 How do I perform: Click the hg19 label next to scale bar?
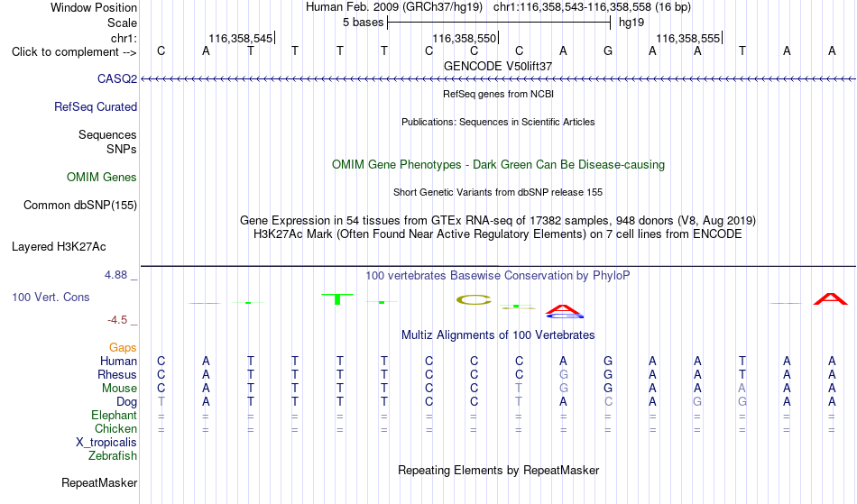[631, 23]
